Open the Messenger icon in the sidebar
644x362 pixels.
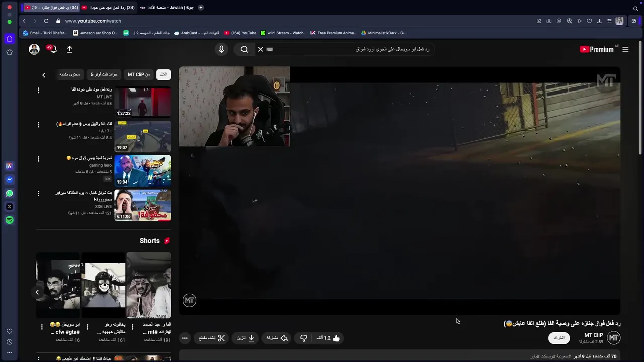tap(9, 179)
